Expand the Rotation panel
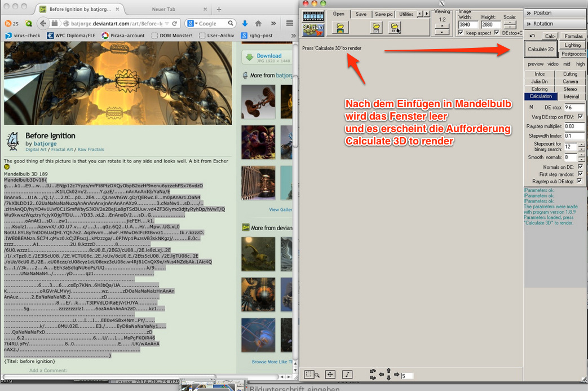Image resolution: width=588 pixels, height=391 pixels. coord(555,24)
